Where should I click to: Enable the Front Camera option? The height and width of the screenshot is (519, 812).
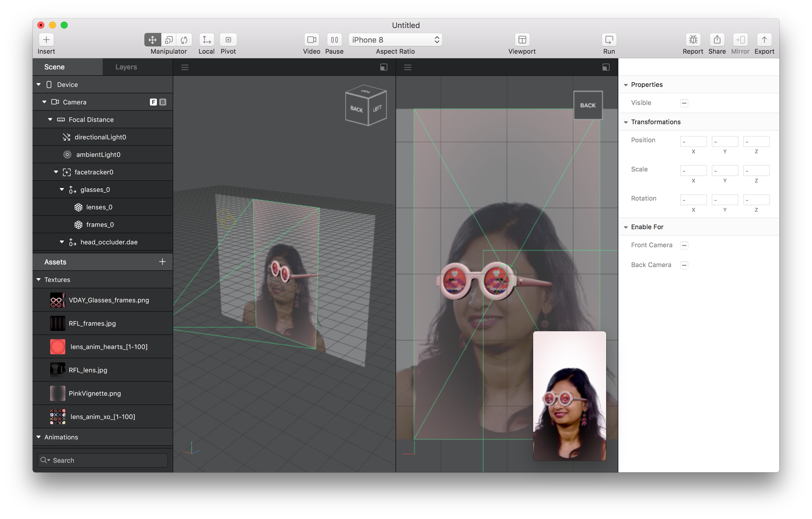[684, 245]
